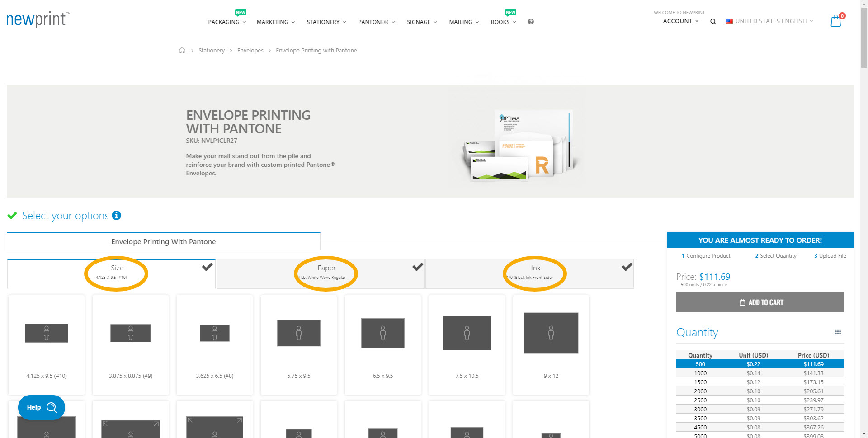Screen dimensions: 868x438
Task: Switch to the Size options tab
Action: click(x=111, y=273)
